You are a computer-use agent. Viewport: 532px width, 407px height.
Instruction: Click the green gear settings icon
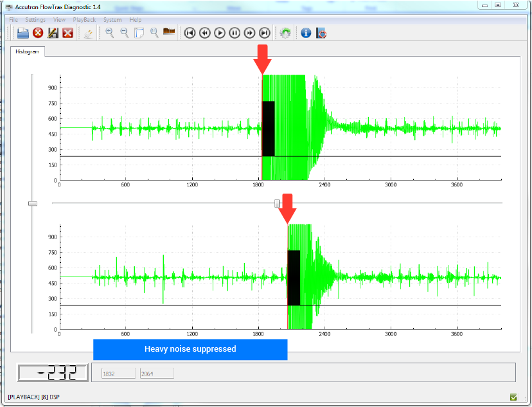pos(285,33)
